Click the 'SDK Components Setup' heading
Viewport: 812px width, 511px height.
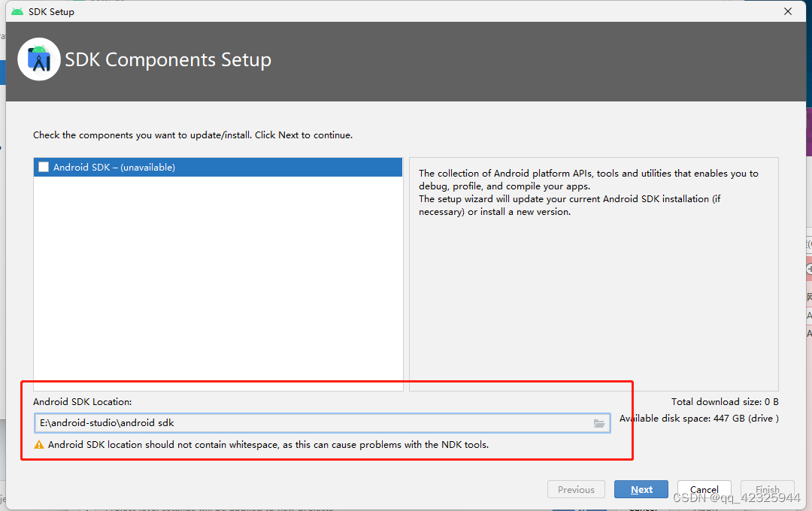[x=168, y=59]
